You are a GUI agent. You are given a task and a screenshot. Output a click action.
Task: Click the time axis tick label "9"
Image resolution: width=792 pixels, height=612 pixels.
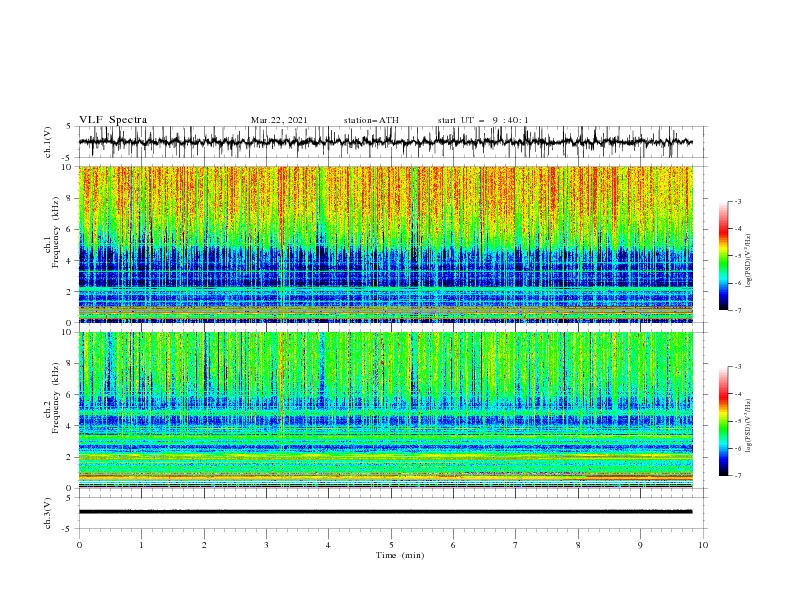(x=640, y=545)
